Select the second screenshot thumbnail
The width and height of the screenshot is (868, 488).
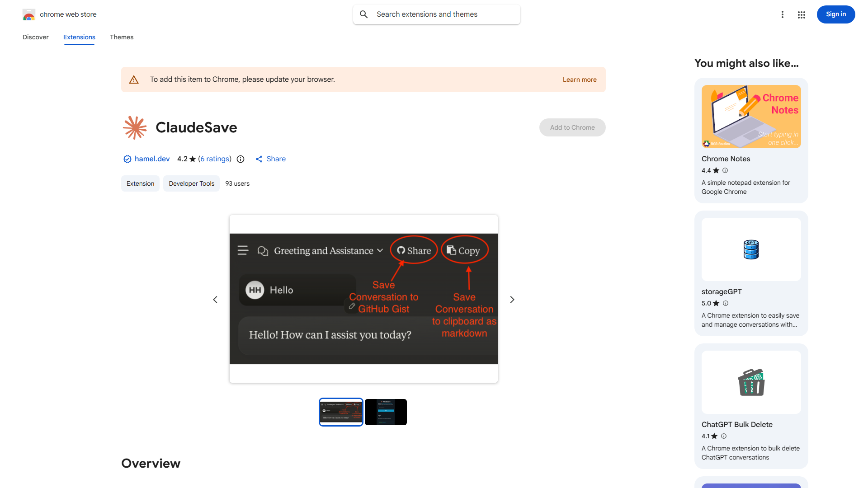pyautogui.click(x=386, y=412)
